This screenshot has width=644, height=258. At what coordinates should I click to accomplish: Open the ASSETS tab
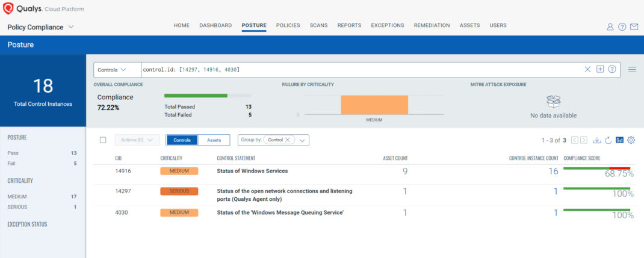click(x=470, y=25)
